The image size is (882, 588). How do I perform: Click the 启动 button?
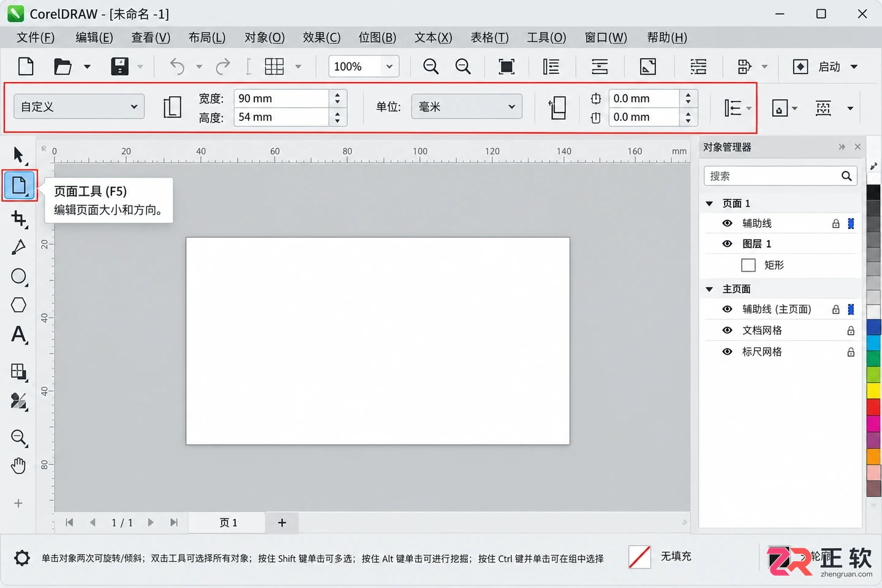pyautogui.click(x=817, y=67)
